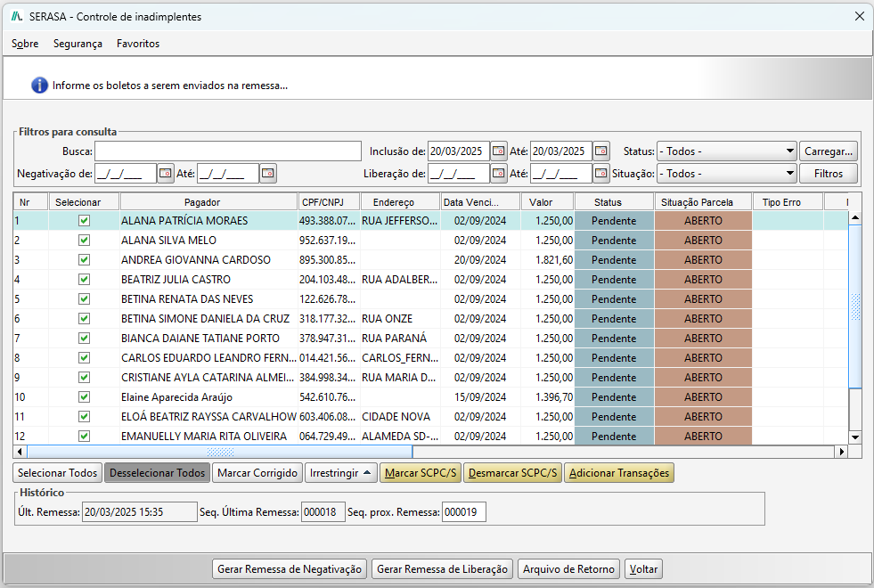Click the table scroll up arrow
Screen dimensions: 874x588
click(855, 218)
